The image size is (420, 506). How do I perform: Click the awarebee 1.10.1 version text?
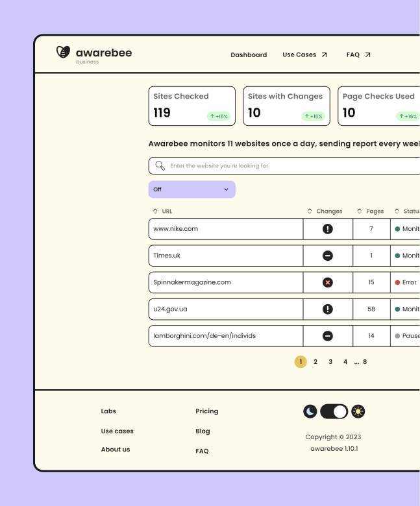coord(334,448)
